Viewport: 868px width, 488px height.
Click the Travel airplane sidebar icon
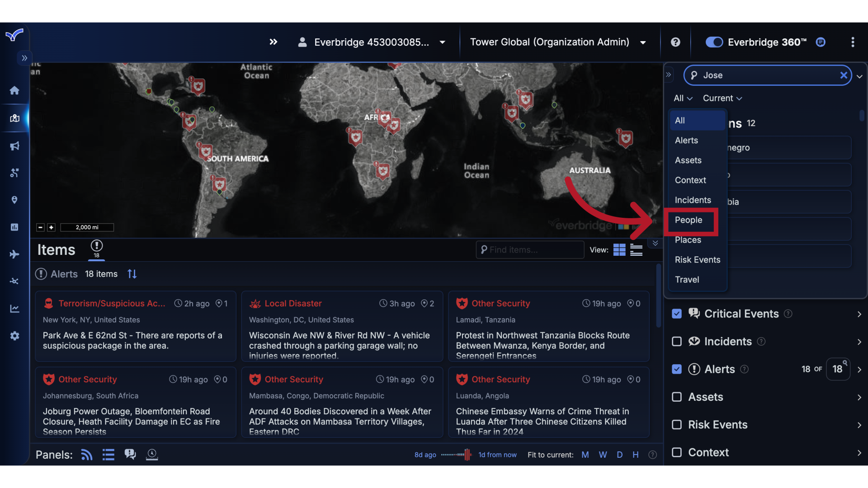pyautogui.click(x=14, y=254)
